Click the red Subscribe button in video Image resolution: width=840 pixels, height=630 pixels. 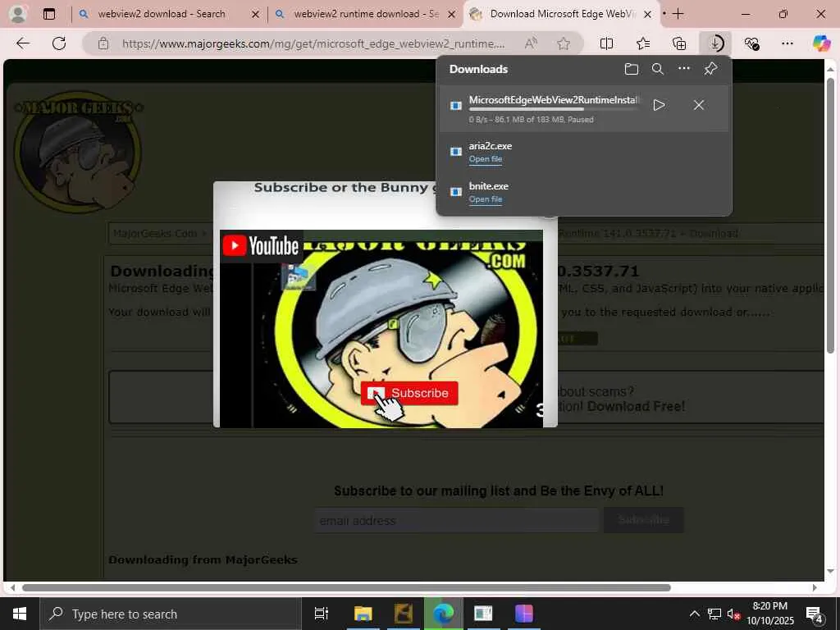tap(409, 393)
